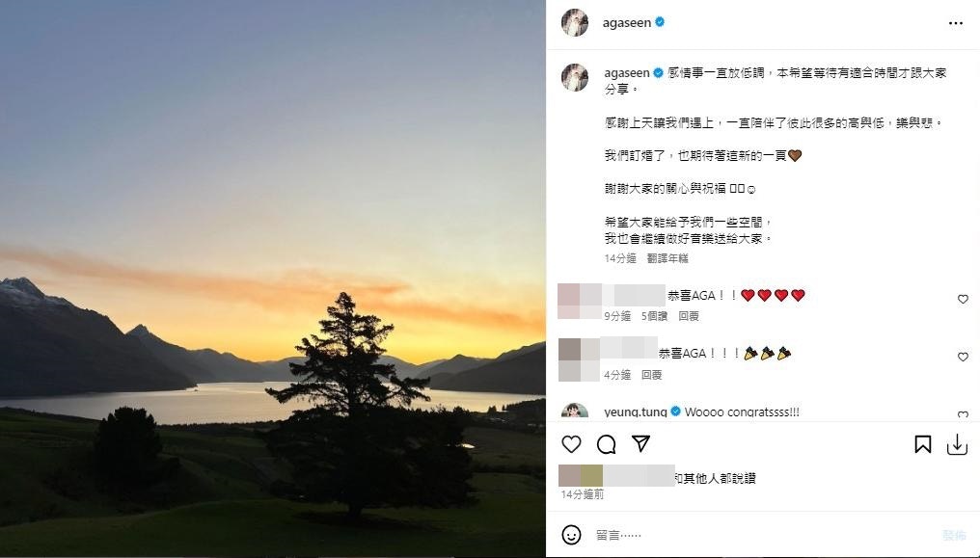The width and height of the screenshot is (980, 558).
Task: Translate the caption via 翻譯年糕
Action: coord(667,258)
